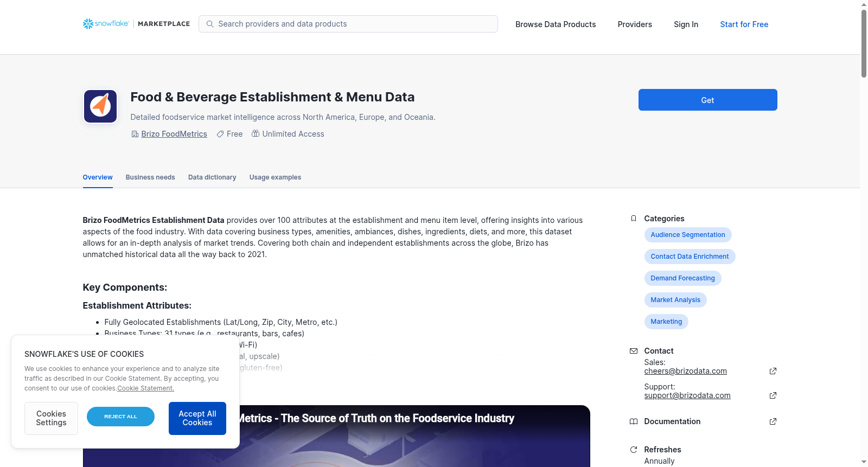The width and height of the screenshot is (868, 467).
Task: Click the price tag icon next to Free
Action: click(220, 134)
